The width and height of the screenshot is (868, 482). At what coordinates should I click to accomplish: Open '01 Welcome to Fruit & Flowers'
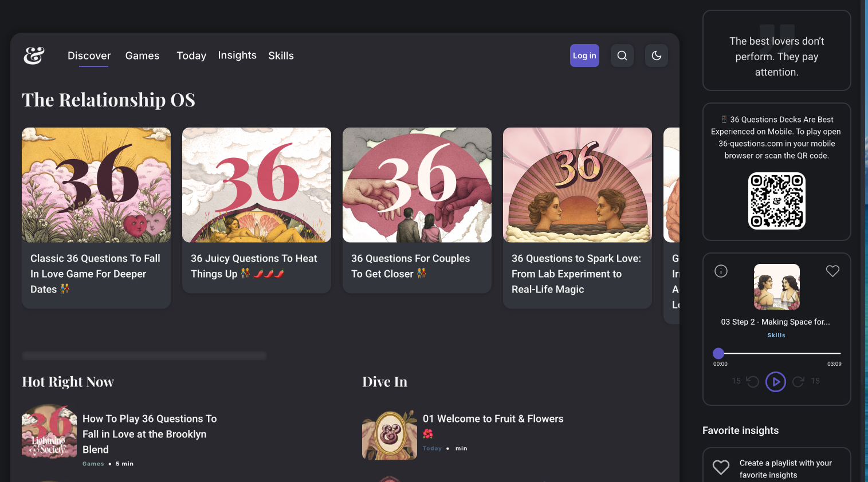point(493,418)
